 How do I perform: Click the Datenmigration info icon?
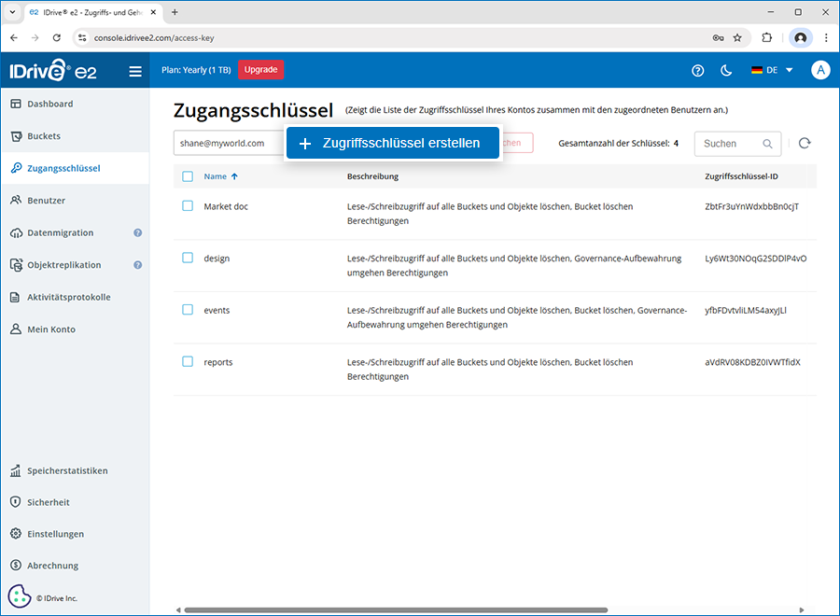(137, 232)
